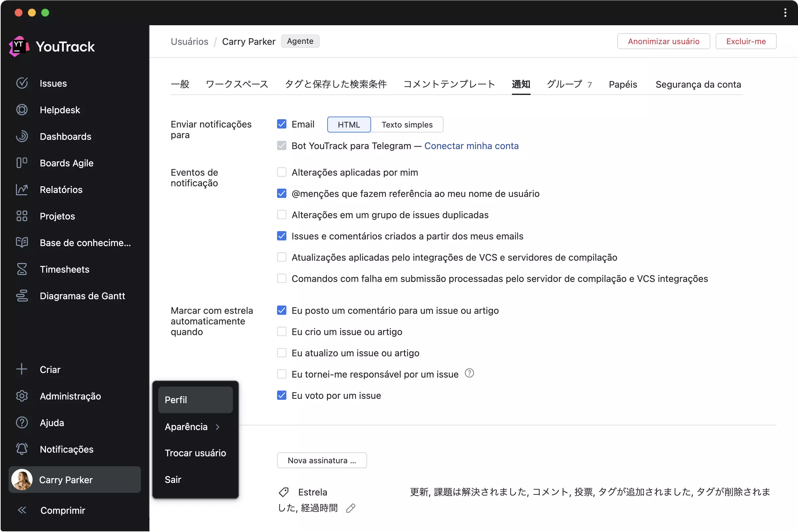
Task: Switch to the Papéis tab
Action: click(x=623, y=84)
